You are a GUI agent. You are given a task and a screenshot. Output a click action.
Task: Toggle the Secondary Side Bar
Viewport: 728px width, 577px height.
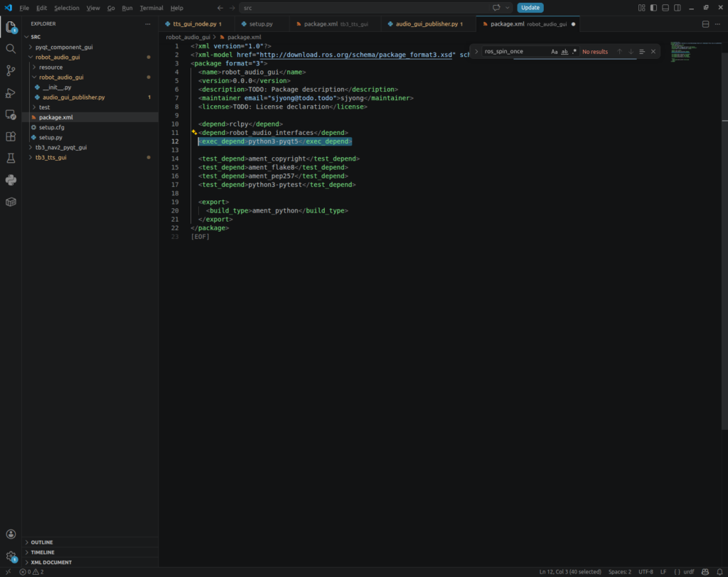pos(678,8)
